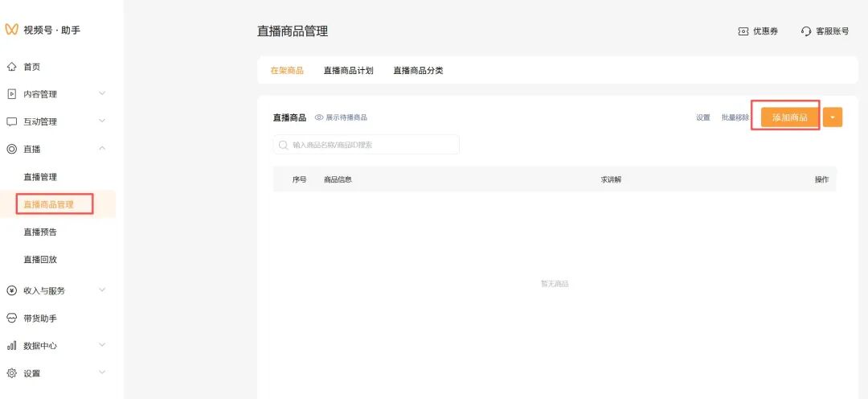Viewport: 868px width, 399px height.
Task: Open the 优惠券 link
Action: point(766,31)
